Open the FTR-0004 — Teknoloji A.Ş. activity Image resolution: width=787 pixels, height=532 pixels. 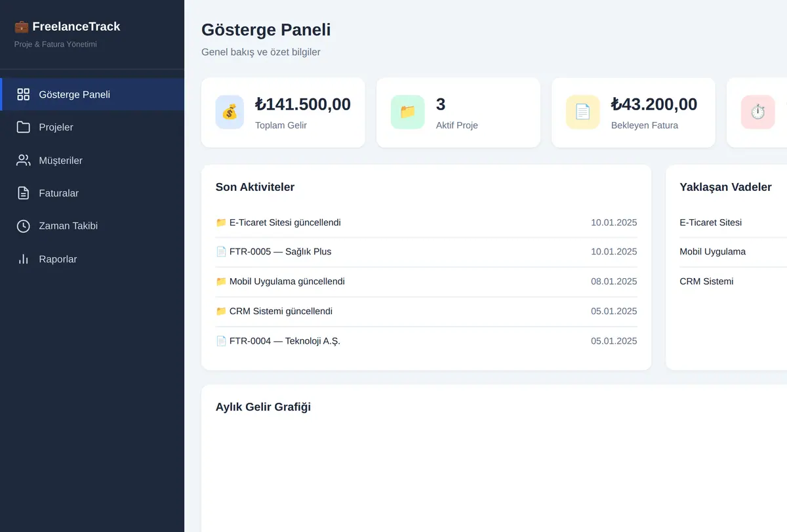[426, 341]
